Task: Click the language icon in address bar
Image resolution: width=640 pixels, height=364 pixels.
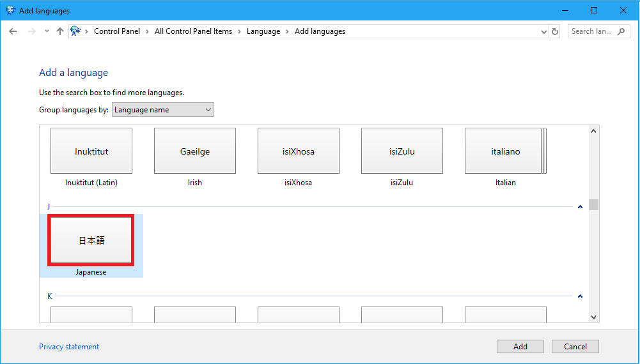Action: click(x=76, y=31)
